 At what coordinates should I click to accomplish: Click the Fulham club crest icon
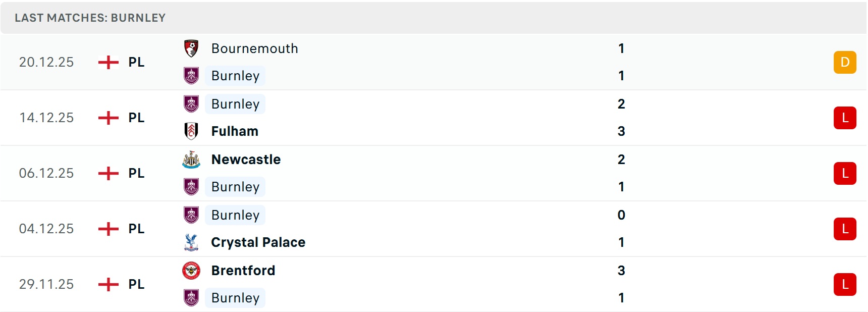[x=191, y=131]
